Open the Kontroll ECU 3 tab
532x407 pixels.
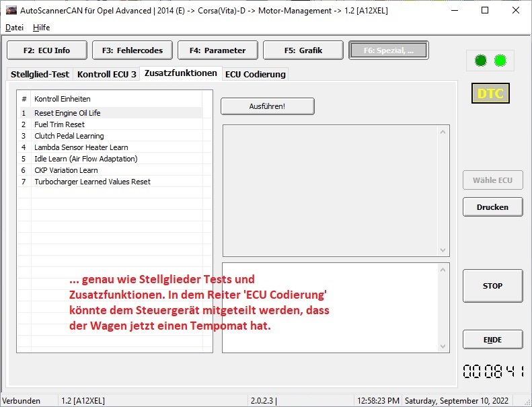point(106,74)
